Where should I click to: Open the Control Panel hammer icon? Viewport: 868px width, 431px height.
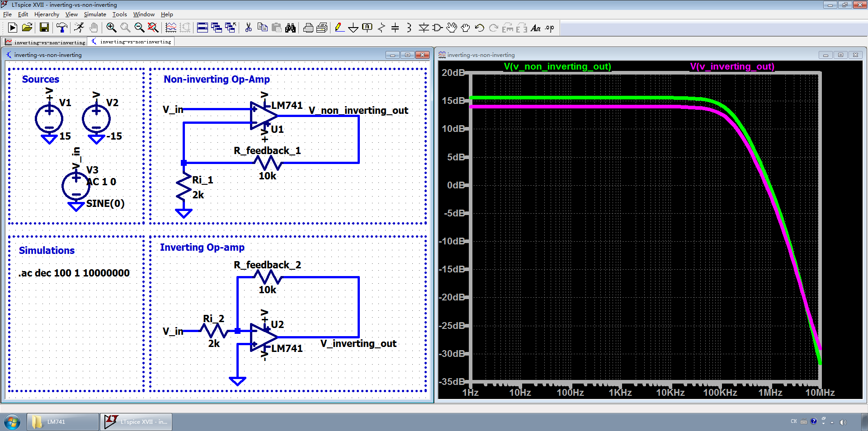(x=62, y=28)
